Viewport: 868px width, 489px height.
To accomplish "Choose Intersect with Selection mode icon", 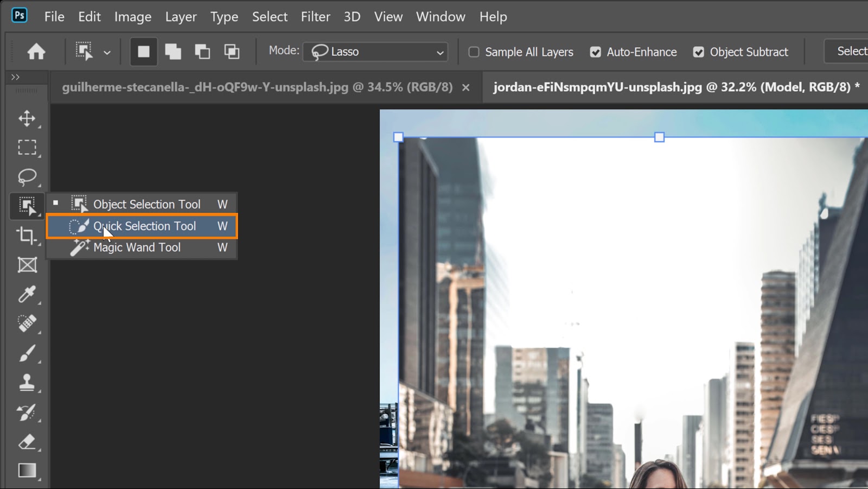I will coord(232,52).
